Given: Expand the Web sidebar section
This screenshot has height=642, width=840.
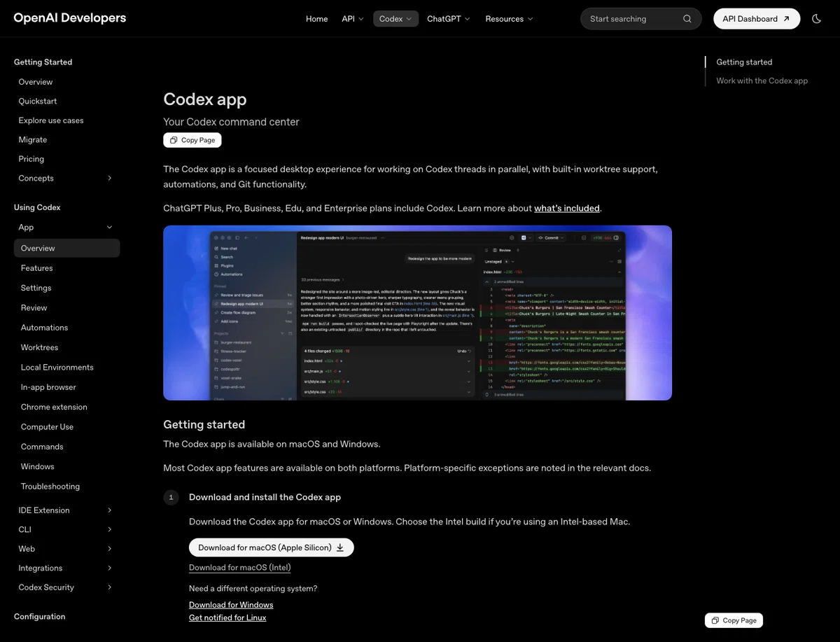Looking at the screenshot, I should [109, 549].
